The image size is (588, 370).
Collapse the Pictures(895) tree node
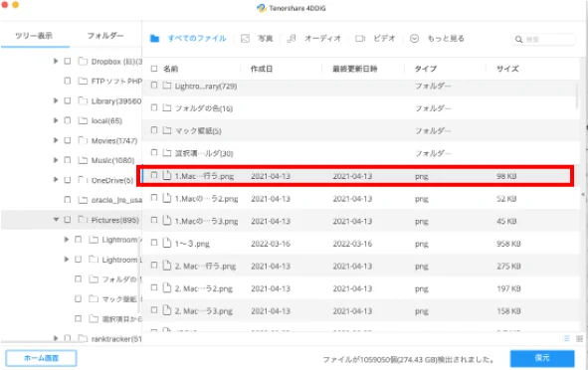tap(56, 219)
